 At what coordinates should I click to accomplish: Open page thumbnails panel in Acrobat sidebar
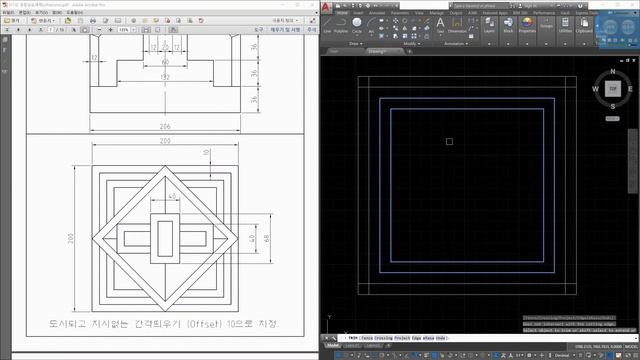click(5, 40)
